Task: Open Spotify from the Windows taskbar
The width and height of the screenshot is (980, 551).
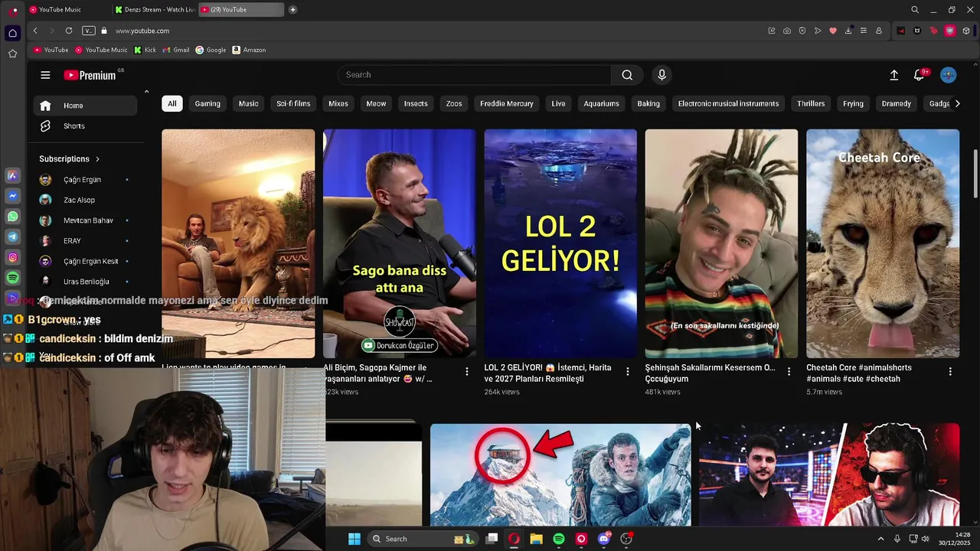Action: 559,539
